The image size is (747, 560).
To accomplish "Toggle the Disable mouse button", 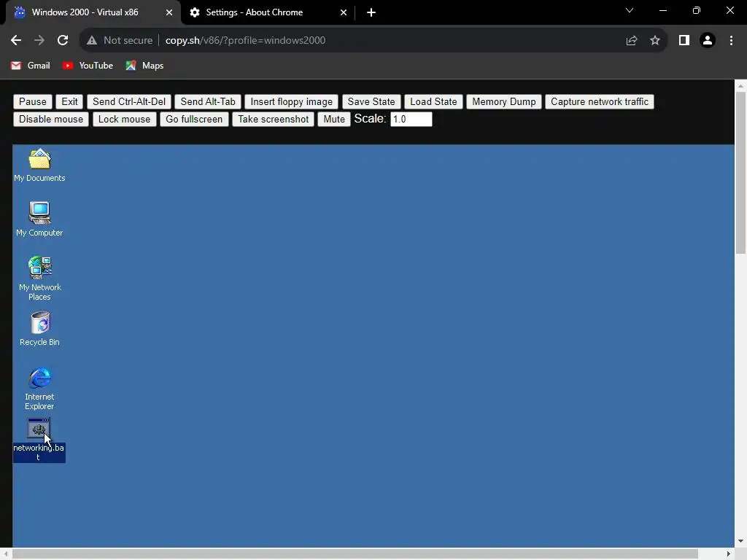I will point(51,120).
